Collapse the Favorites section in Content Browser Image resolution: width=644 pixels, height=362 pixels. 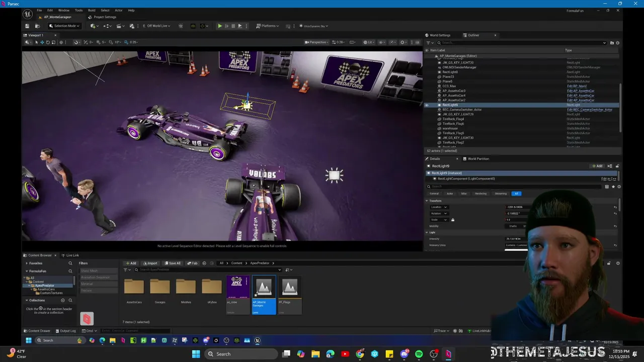[27, 263]
